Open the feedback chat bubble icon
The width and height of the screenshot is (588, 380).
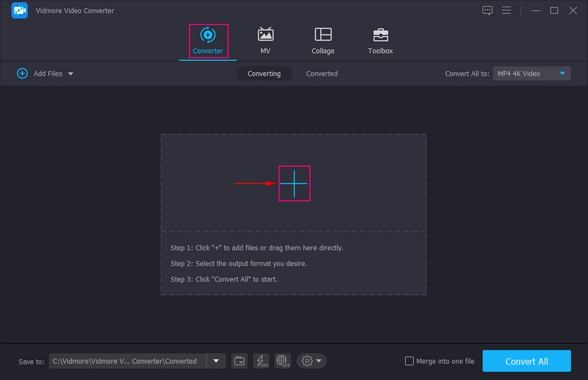click(x=487, y=10)
